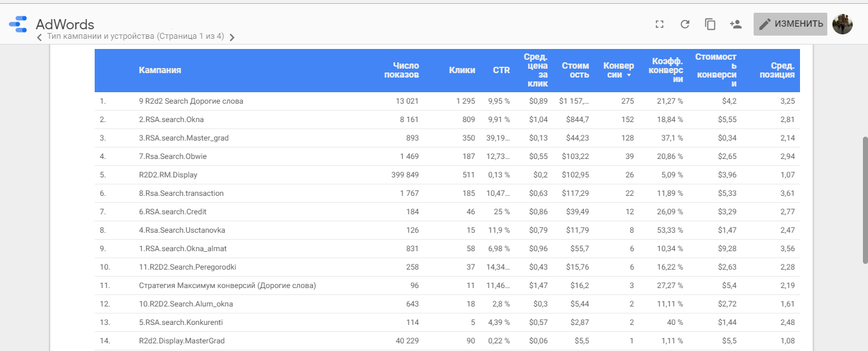Select the R2D2.RM.Display campaign row
Viewport: 868px width, 351px height.
coord(168,175)
